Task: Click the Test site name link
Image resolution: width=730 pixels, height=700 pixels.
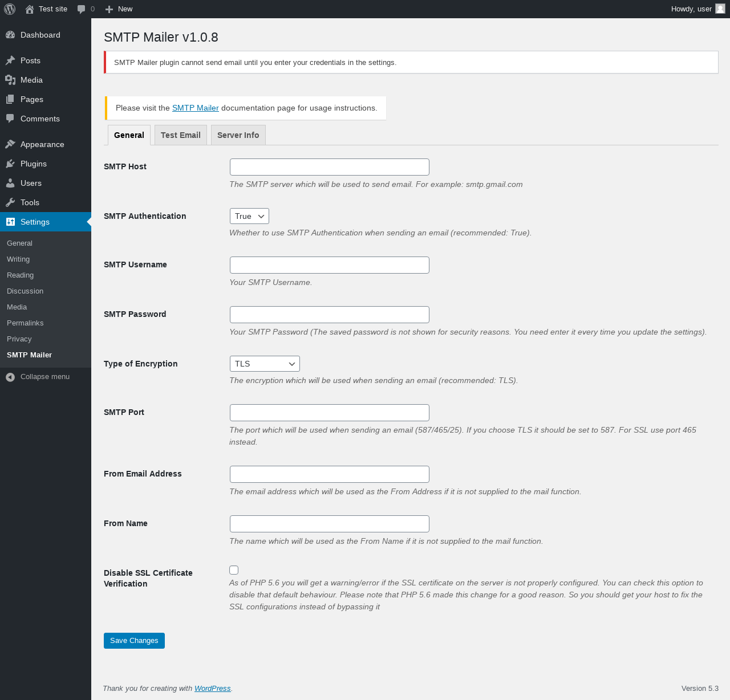Action: [x=53, y=9]
